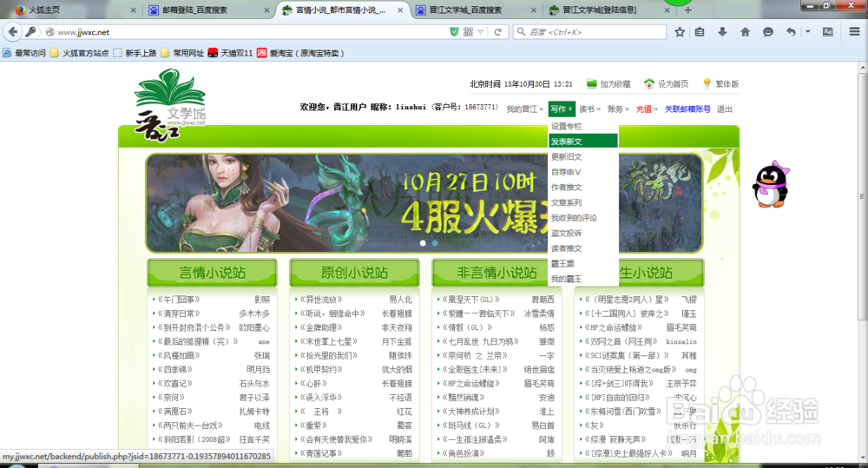Open 爱淘宝 bookmark
868x468 pixels.
coord(300,53)
